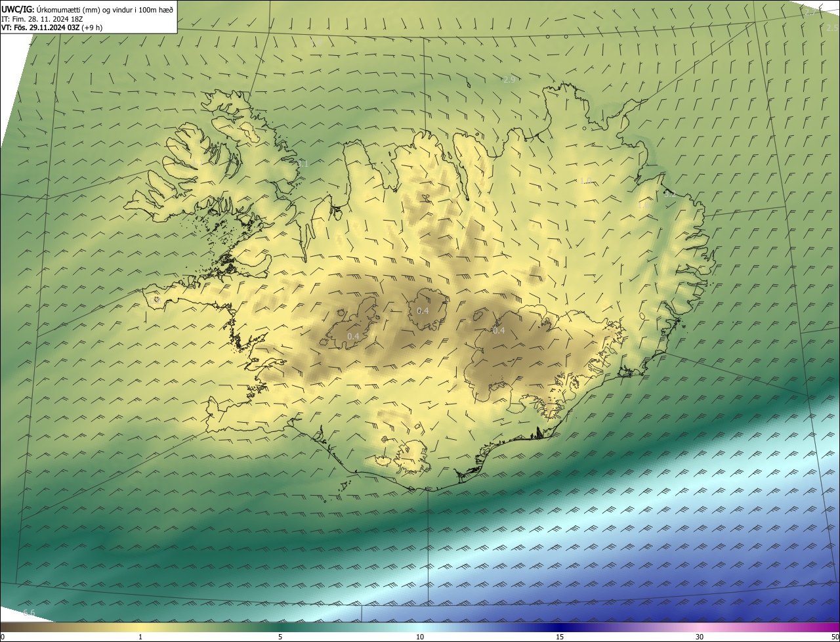Viewport: 840px width, 642px height.
Task: Click the 0 tick on the color scale
Action: pos(3,637)
